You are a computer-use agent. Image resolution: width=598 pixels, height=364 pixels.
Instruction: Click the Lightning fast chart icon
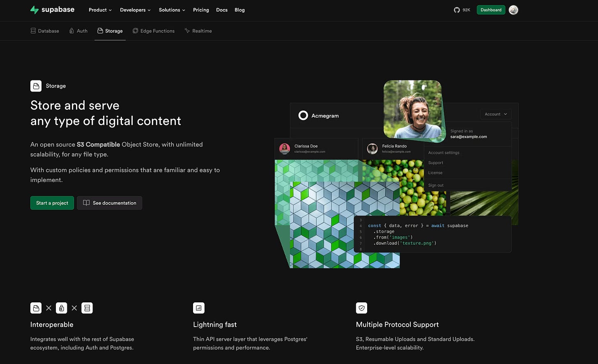point(199,308)
